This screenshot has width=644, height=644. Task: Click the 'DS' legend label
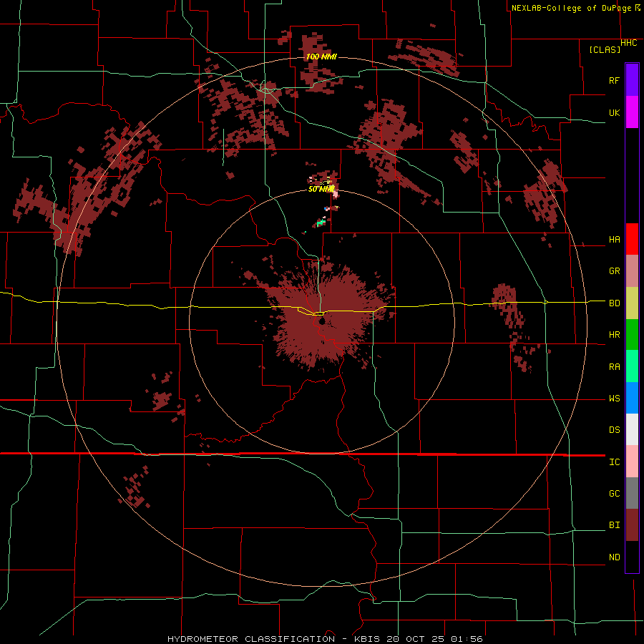[614, 430]
